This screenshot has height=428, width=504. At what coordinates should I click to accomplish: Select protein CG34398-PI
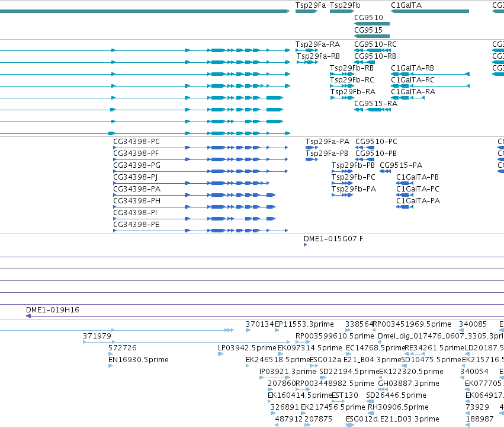[x=194, y=219]
